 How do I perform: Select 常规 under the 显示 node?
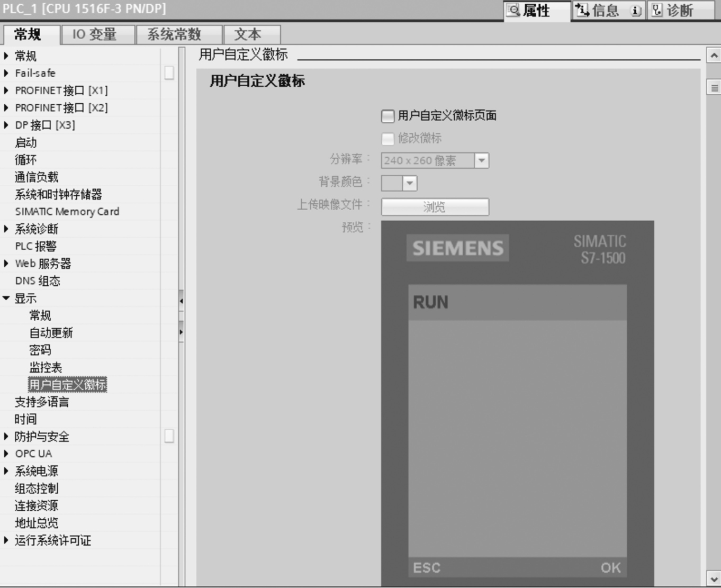click(x=40, y=315)
